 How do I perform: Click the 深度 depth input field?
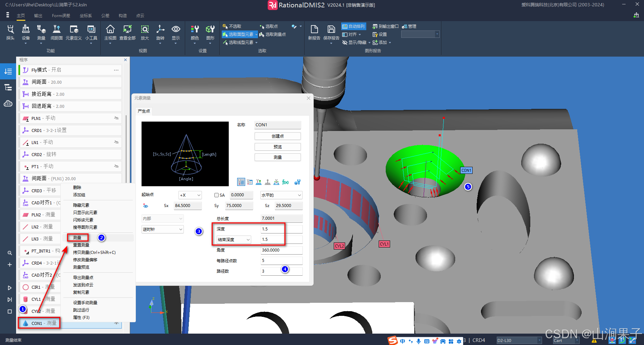(x=282, y=229)
